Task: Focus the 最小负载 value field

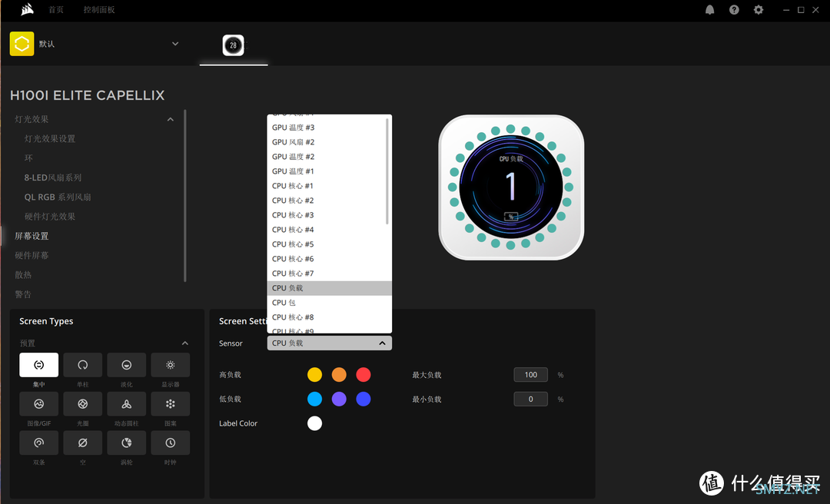Action: [530, 400]
